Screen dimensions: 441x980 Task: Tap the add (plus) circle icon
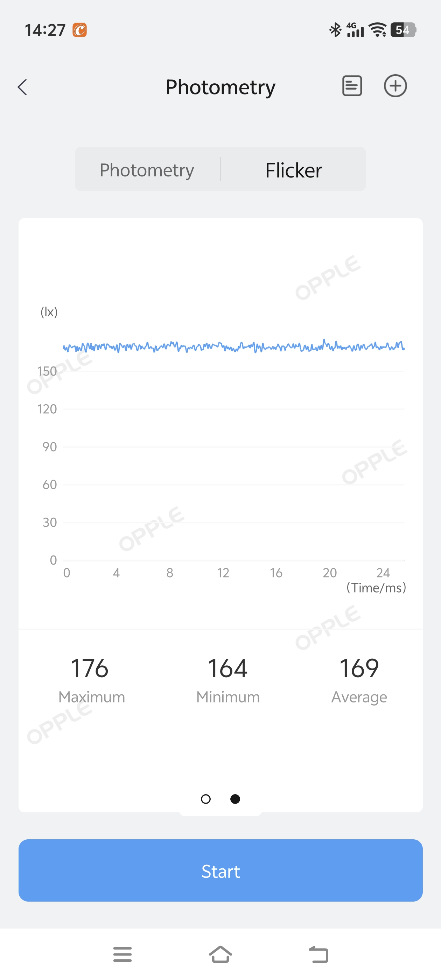(395, 86)
